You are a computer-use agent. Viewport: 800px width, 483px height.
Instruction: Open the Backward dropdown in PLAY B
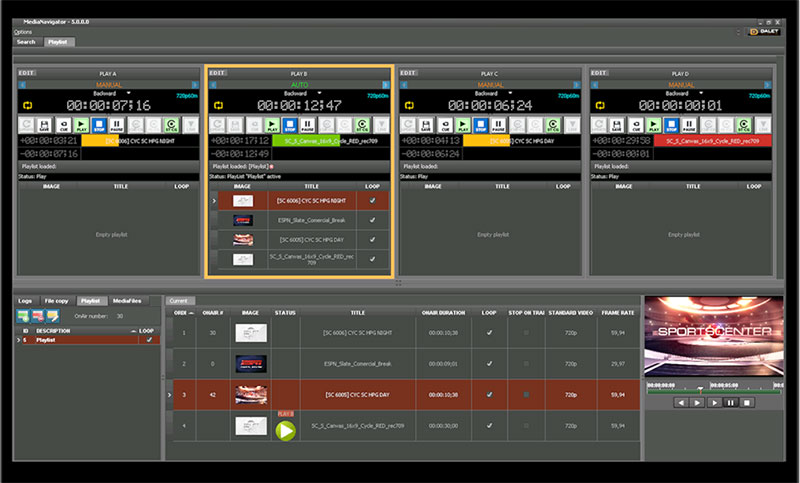click(x=319, y=93)
